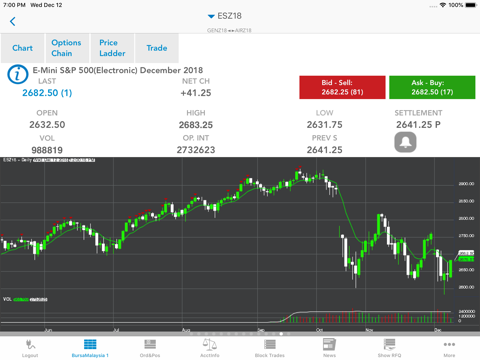Check the battery indicator
The height and width of the screenshot is (360, 480).
471,5
